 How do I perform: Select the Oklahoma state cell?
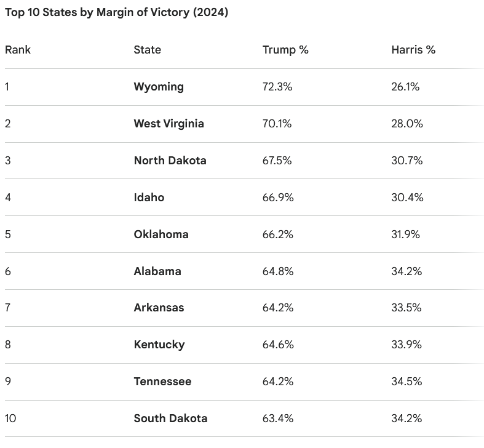tap(161, 234)
